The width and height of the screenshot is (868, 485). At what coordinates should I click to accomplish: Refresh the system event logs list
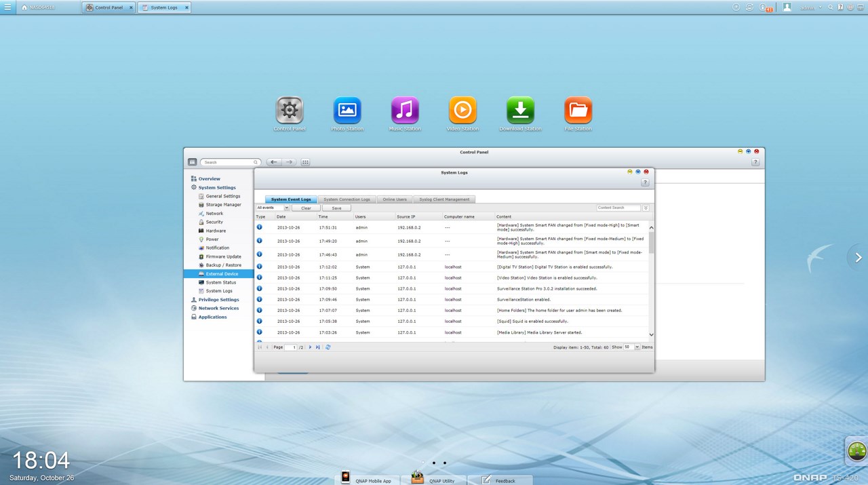pyautogui.click(x=328, y=347)
